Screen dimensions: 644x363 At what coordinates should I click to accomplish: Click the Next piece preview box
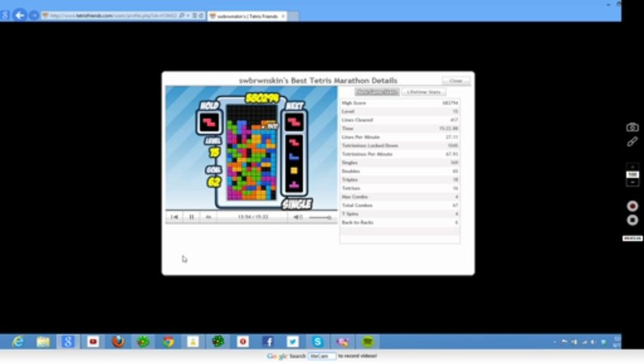[x=294, y=122]
